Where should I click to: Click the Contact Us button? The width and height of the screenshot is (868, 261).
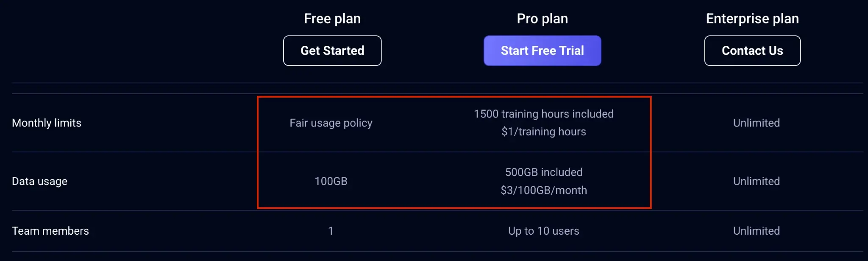(752, 51)
